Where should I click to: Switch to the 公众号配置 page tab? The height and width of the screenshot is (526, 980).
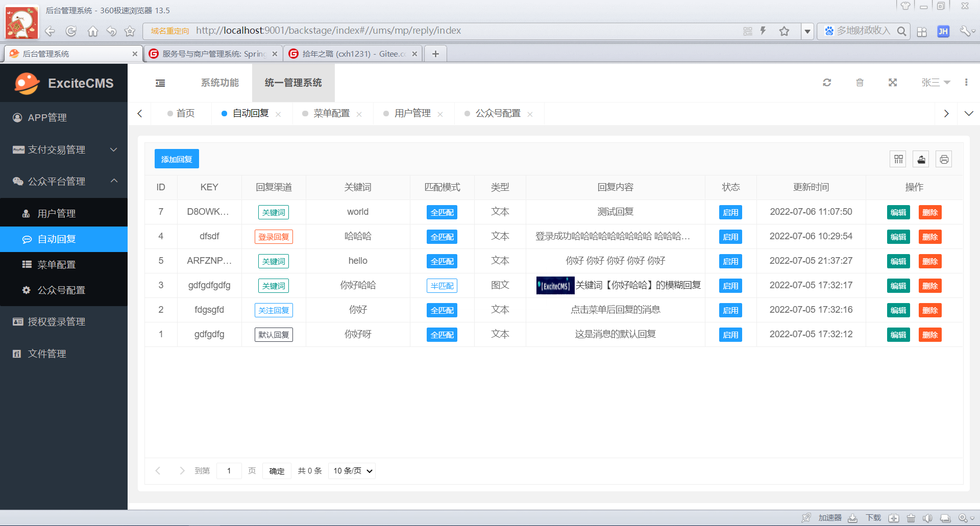tap(499, 113)
